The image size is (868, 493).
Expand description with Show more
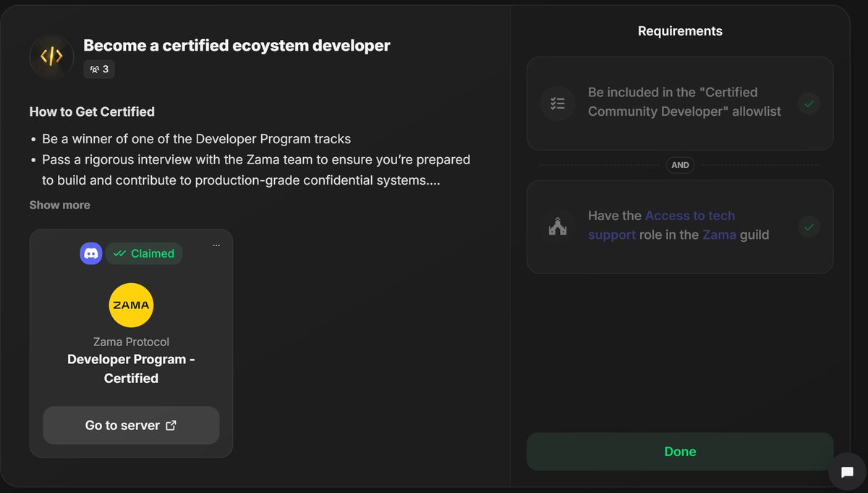(x=60, y=205)
